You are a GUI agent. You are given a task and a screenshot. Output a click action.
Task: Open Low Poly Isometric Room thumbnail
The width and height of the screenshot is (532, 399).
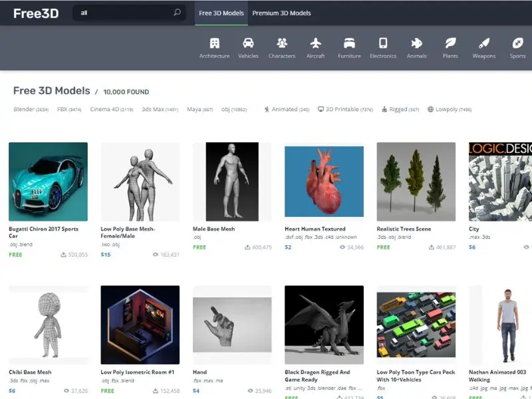[x=140, y=325]
